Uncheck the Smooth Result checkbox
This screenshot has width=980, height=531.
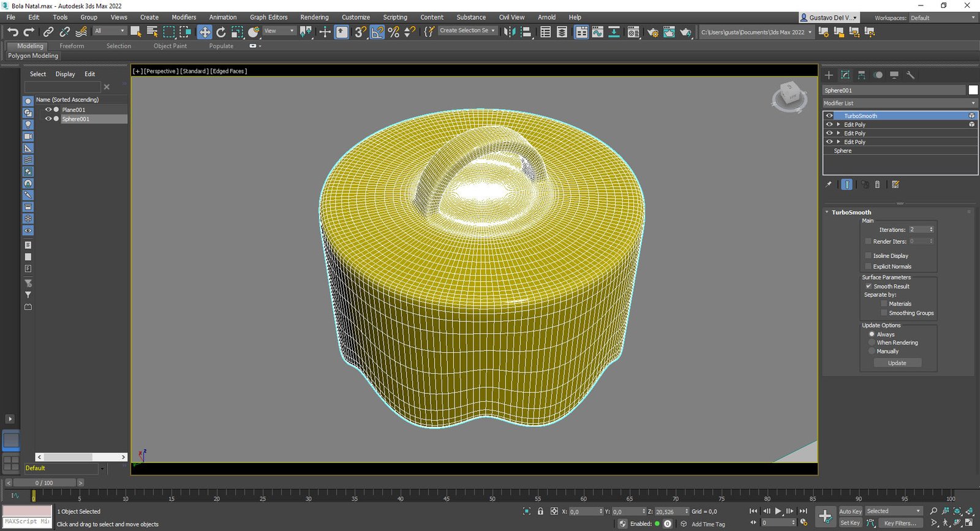click(x=868, y=286)
